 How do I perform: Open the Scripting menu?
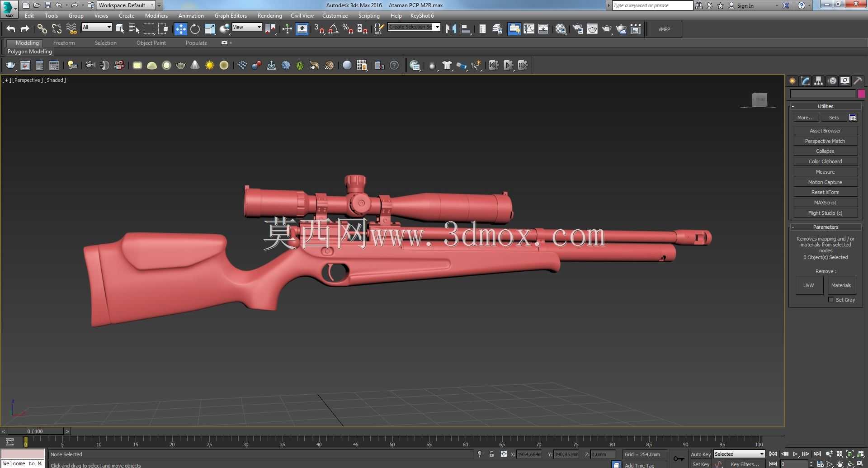coord(369,16)
